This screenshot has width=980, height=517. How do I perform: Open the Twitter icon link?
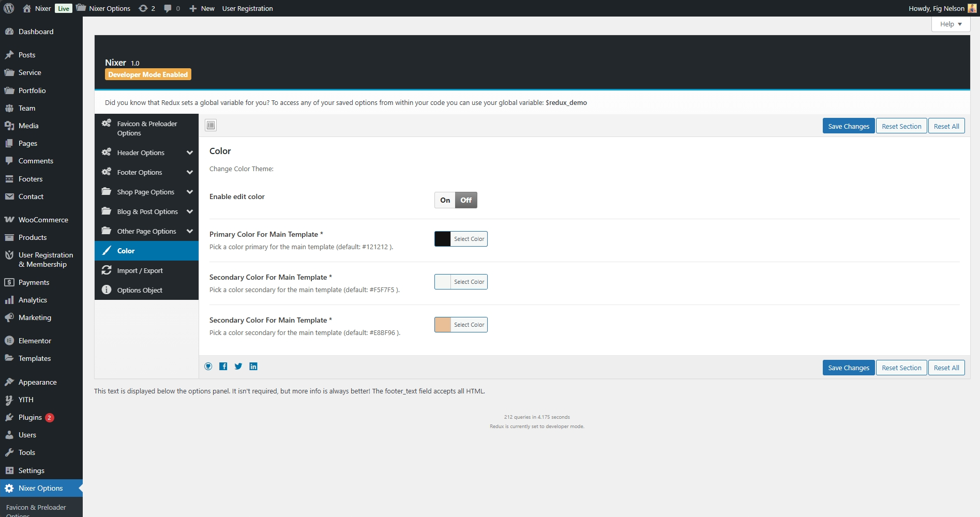pos(238,367)
